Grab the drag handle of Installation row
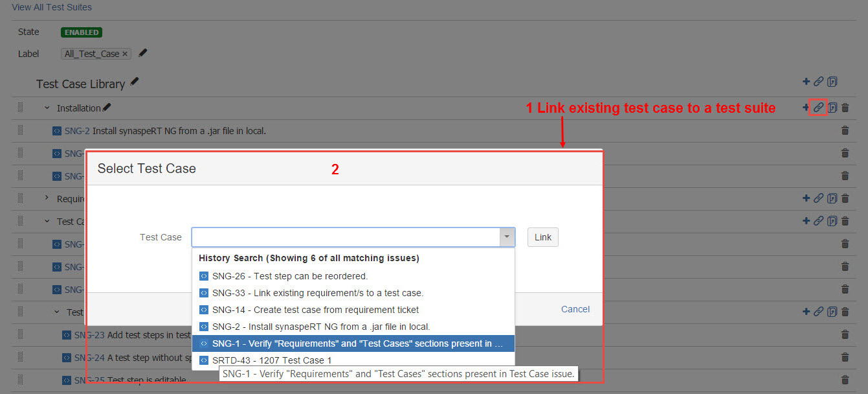 pos(20,108)
